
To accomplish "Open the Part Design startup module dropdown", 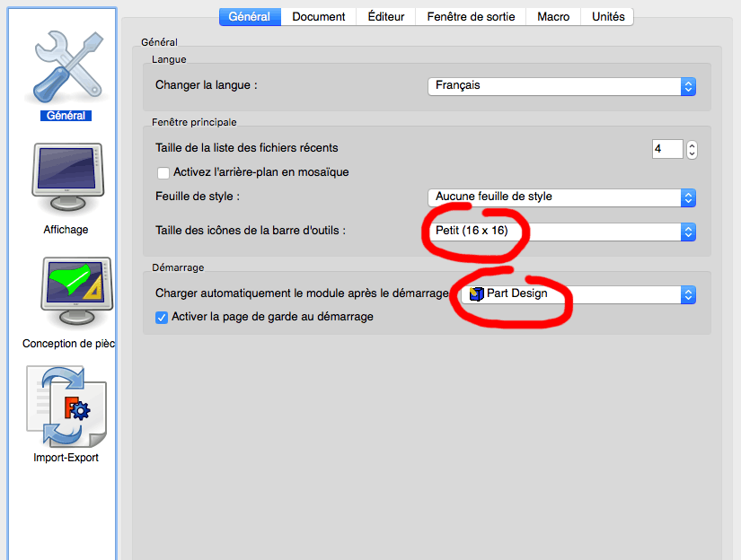I will point(578,294).
